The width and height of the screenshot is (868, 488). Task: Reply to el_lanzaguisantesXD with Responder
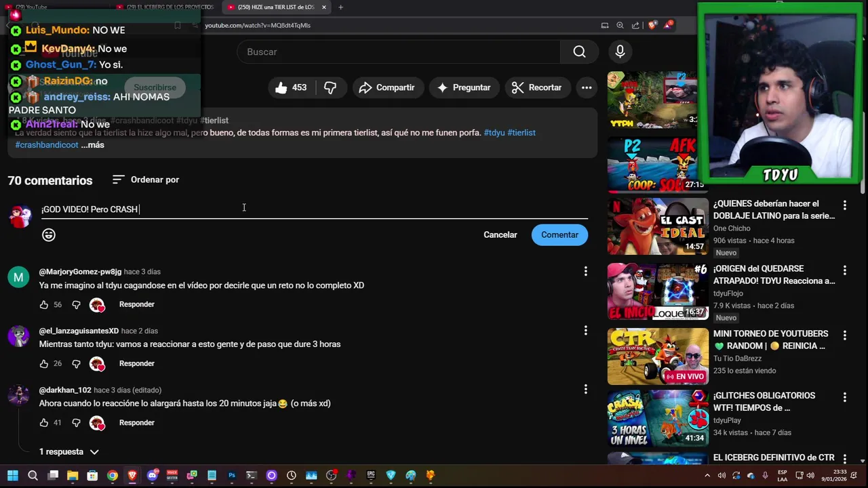pyautogui.click(x=137, y=363)
